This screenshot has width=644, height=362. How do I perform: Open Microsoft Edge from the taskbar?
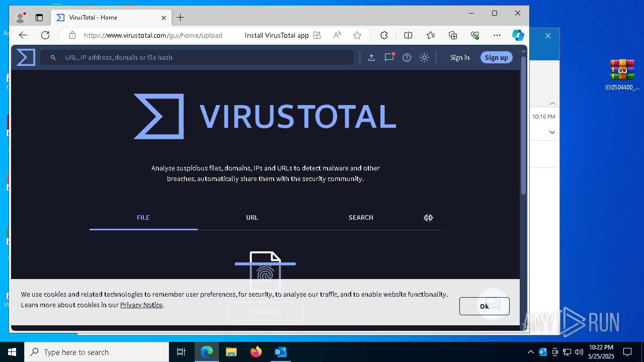pos(207,352)
